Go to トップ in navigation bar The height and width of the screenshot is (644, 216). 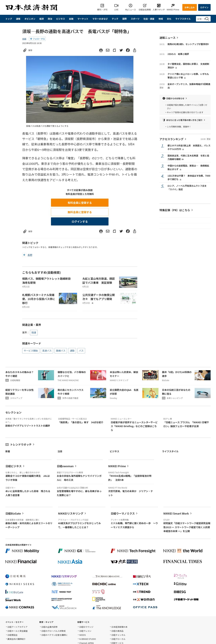coord(9,19)
